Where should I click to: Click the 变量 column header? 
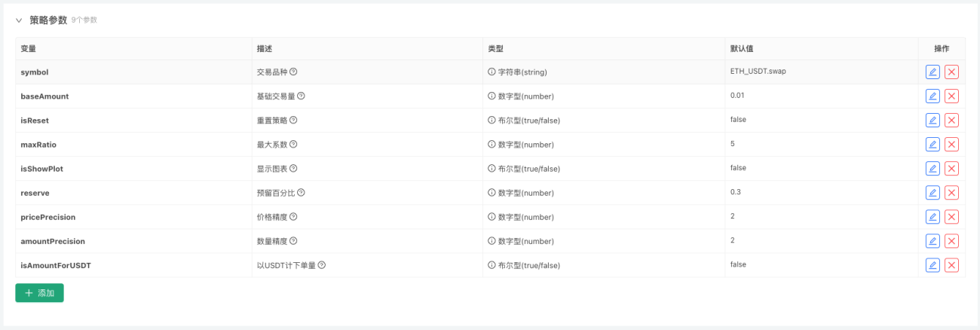[x=28, y=48]
